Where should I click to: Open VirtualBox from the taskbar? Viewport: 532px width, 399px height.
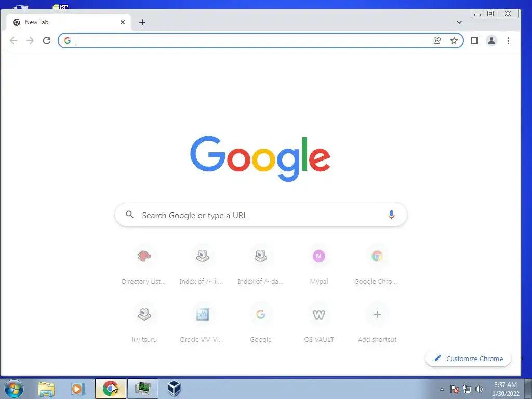click(x=175, y=389)
